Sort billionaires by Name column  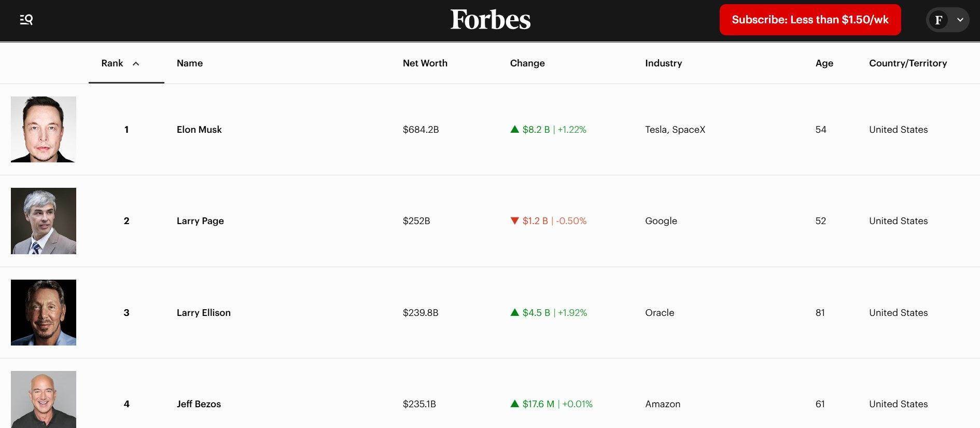[190, 63]
